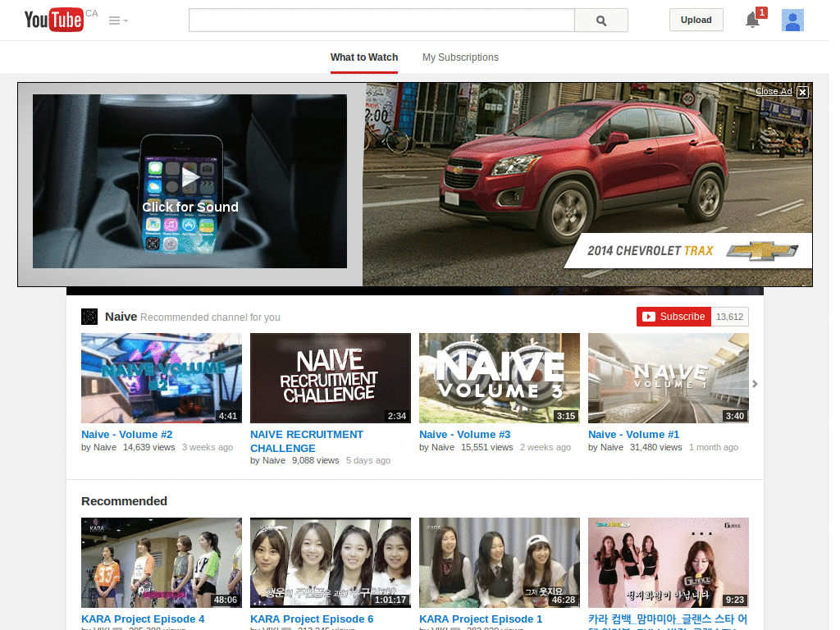Image resolution: width=840 pixels, height=630 pixels.
Task: Show next Naive videos with arrow
Action: pos(755,384)
